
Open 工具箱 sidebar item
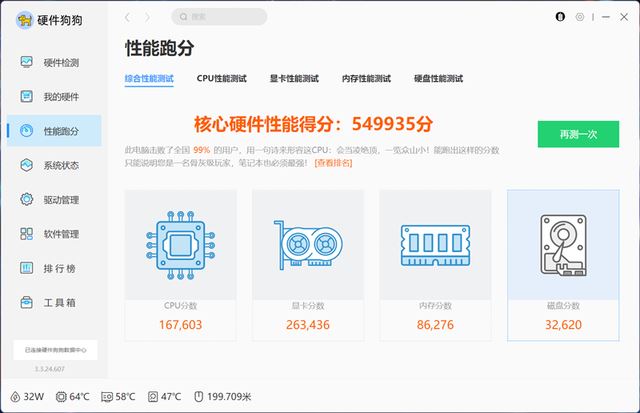pos(54,302)
